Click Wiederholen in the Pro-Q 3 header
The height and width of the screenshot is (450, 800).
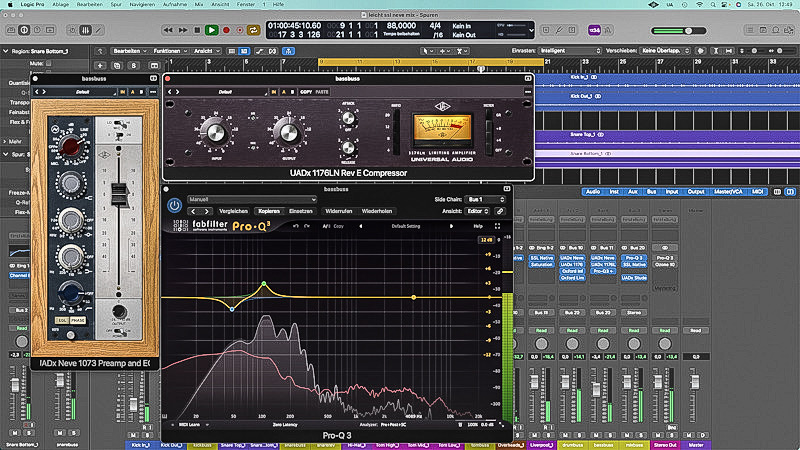point(377,211)
